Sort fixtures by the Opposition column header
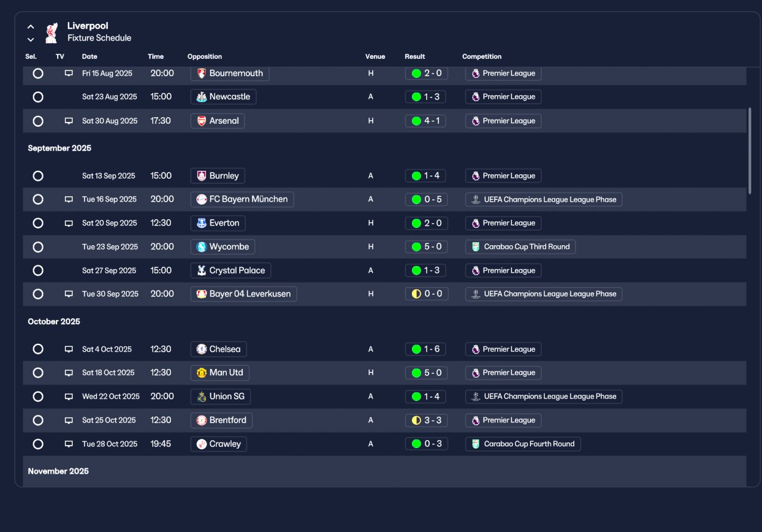Image resolution: width=762 pixels, height=532 pixels. pyautogui.click(x=205, y=57)
